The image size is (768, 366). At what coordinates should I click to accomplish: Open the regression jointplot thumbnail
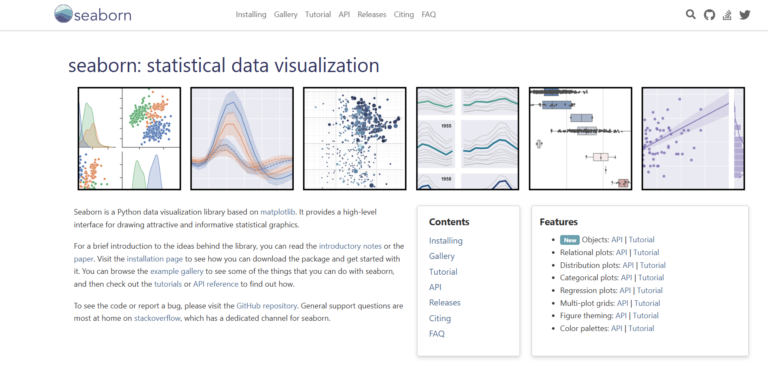click(693, 139)
